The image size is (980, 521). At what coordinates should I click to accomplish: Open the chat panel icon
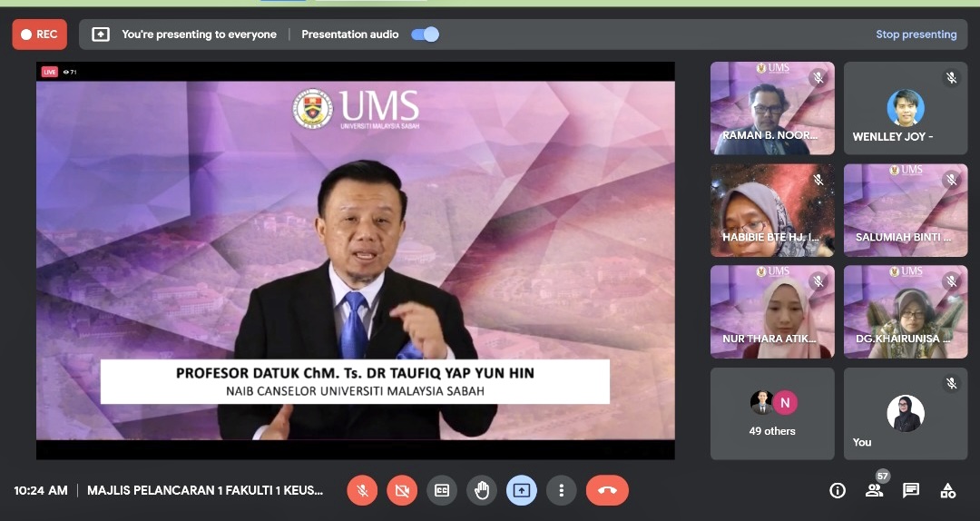coord(911,491)
